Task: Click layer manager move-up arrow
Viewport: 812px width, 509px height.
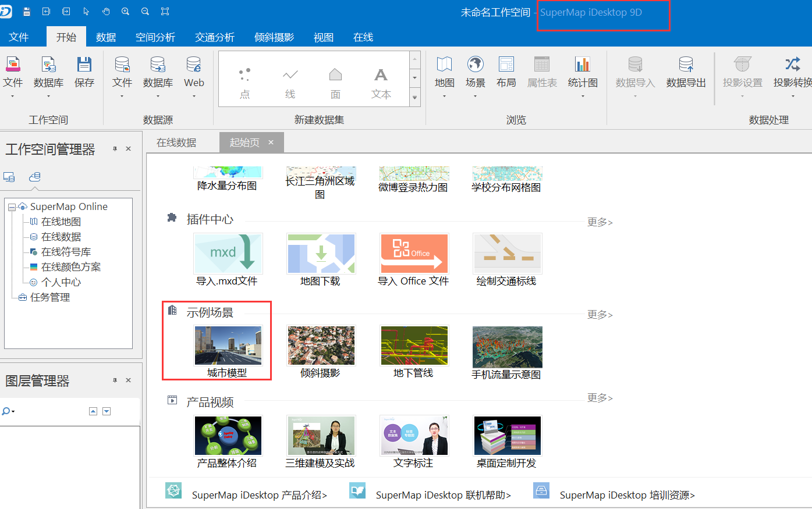Action: pyautogui.click(x=93, y=411)
